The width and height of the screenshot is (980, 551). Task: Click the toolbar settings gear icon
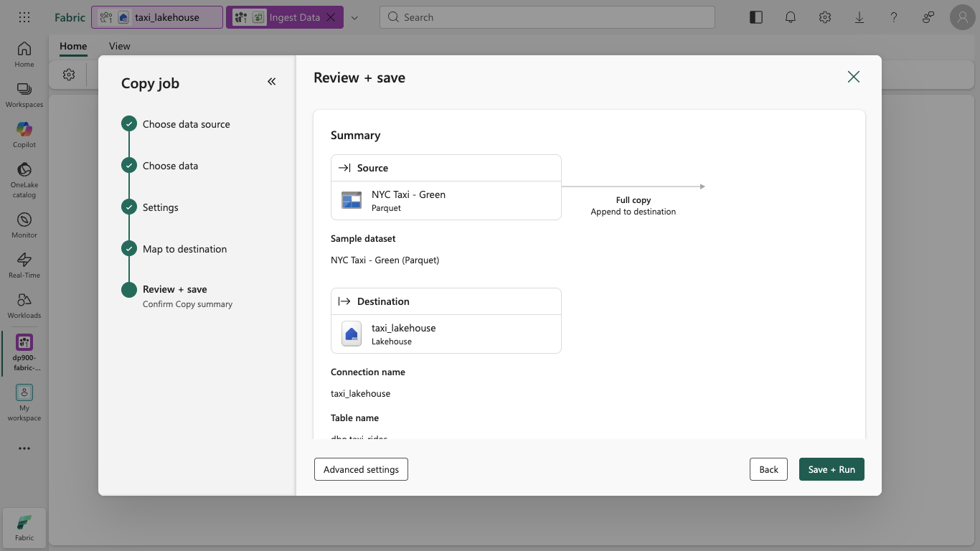click(69, 75)
